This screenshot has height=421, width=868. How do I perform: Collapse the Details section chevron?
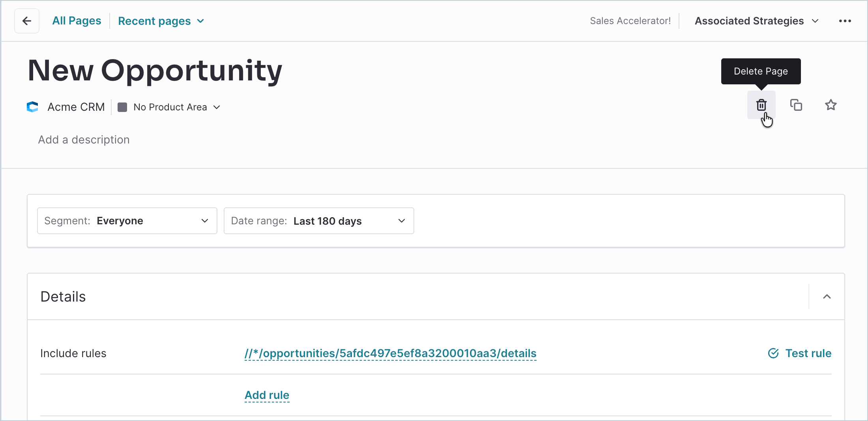point(827,296)
